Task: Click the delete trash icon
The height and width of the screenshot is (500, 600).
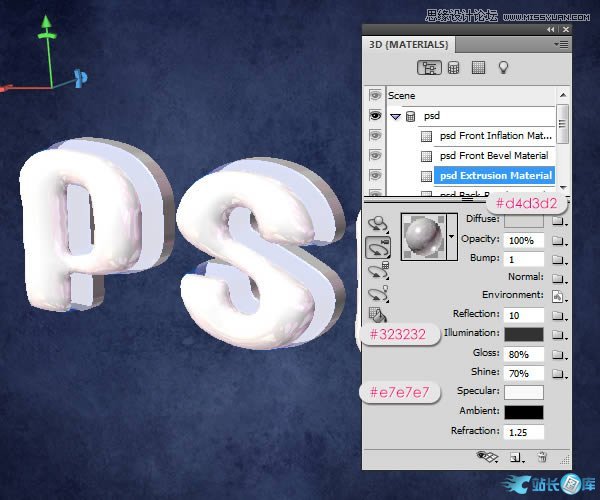Action: click(x=543, y=456)
